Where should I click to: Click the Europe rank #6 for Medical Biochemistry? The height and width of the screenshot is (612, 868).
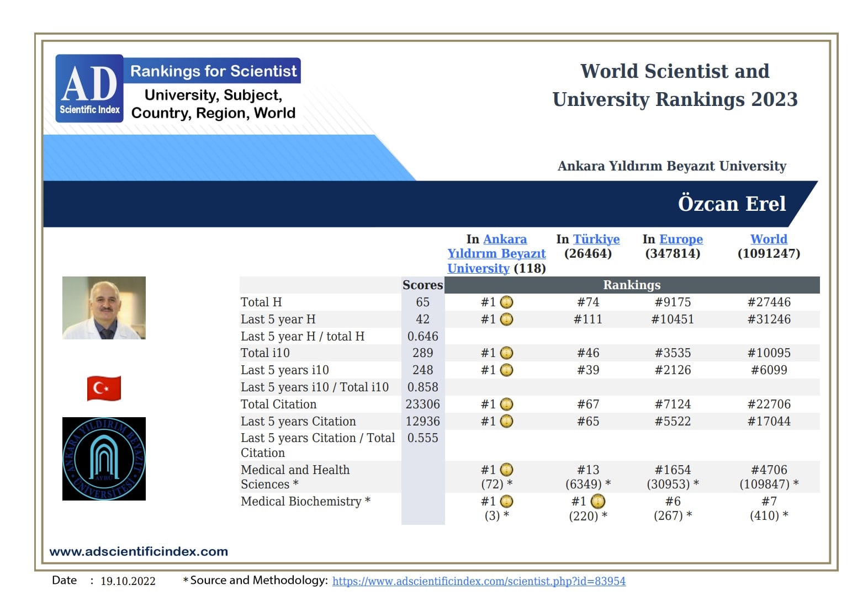click(x=673, y=502)
